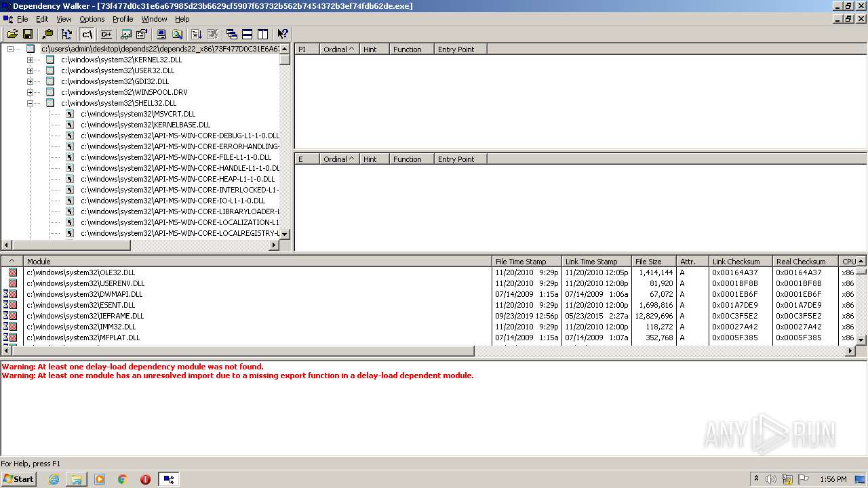Collapse the SHELL32.DLL tree node
Screen dimensions: 868x488
click(x=30, y=103)
